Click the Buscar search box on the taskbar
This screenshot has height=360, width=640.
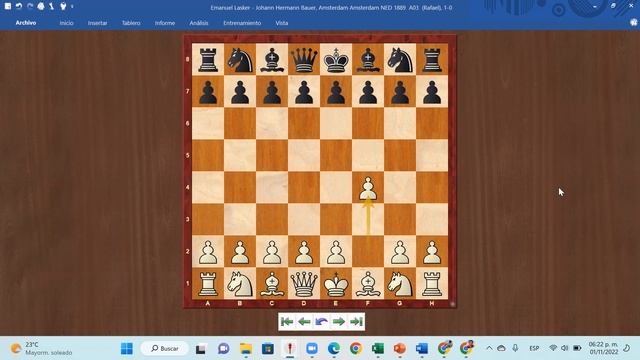pyautogui.click(x=165, y=349)
